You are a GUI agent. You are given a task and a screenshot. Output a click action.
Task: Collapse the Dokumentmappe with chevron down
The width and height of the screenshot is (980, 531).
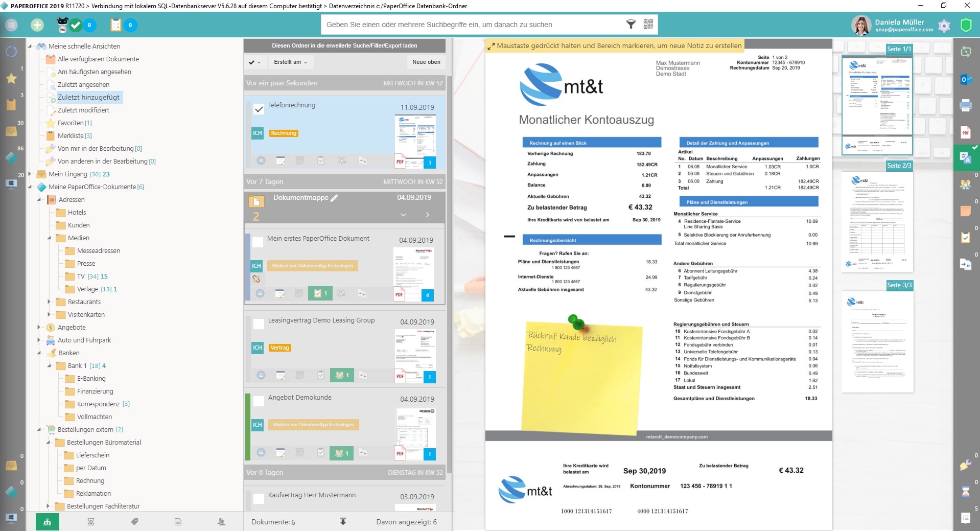pos(403,215)
